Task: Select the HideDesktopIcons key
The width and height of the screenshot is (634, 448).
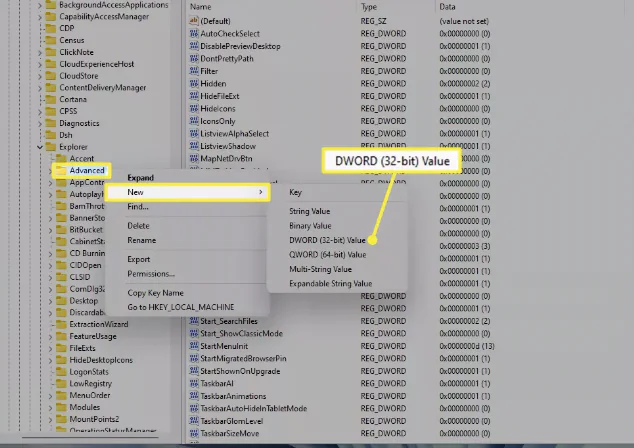Action: click(101, 360)
